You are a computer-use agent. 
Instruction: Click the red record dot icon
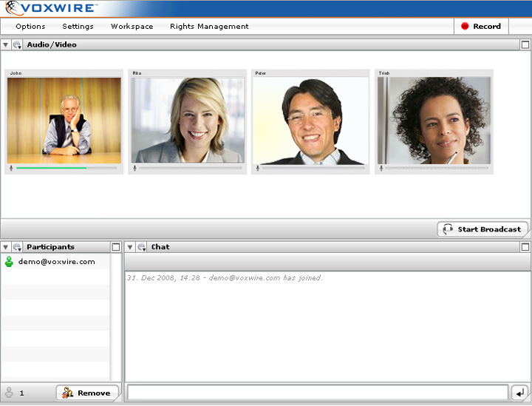click(465, 26)
